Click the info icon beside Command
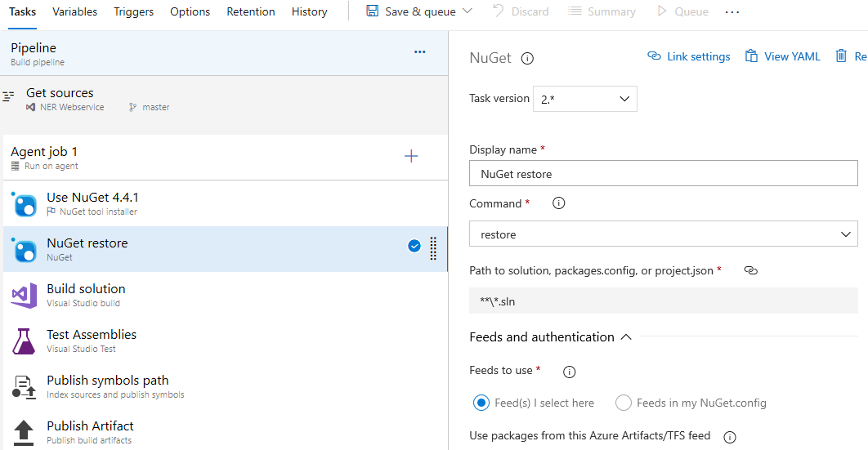The width and height of the screenshot is (868, 450). pos(559,203)
